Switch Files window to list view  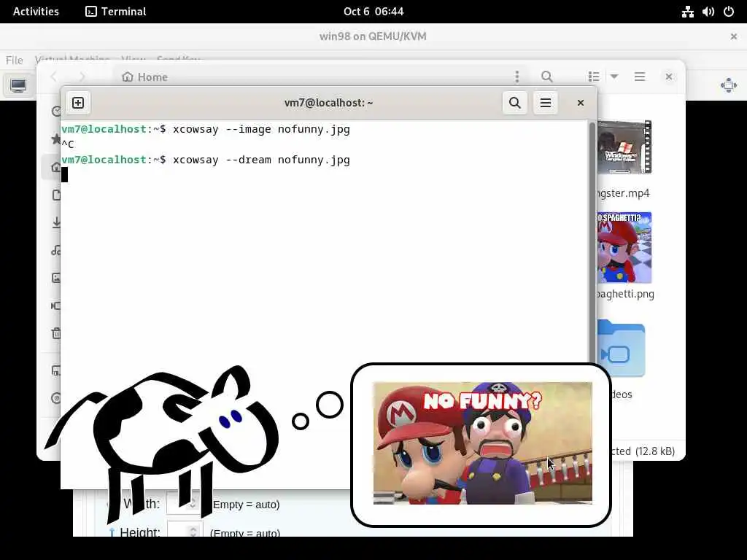tap(594, 77)
